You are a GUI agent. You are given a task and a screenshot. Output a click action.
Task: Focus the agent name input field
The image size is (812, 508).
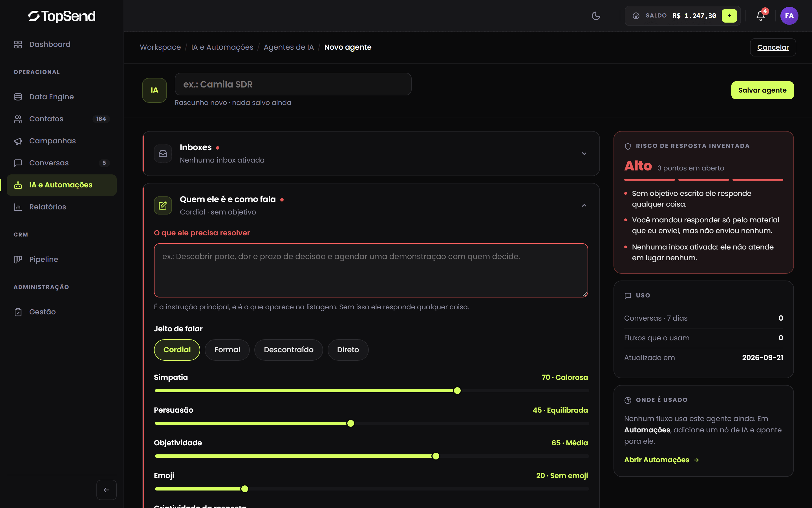point(293,84)
